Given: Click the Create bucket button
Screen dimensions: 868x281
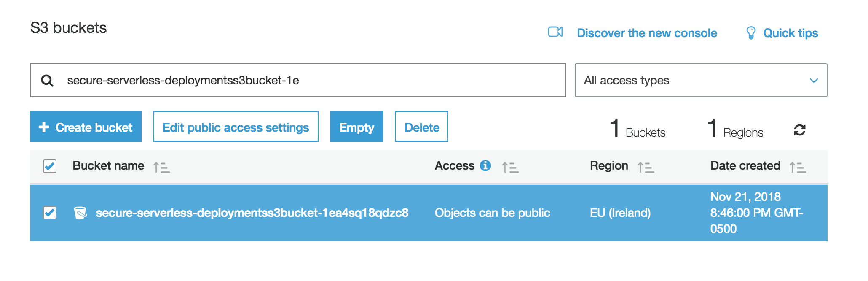Looking at the screenshot, I should point(86,127).
